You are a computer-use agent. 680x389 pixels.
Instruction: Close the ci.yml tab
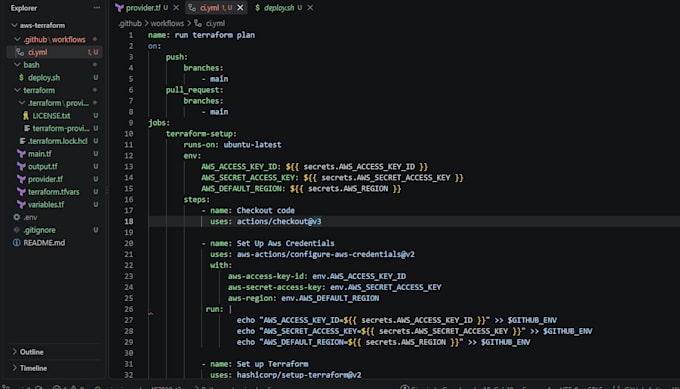(x=240, y=8)
